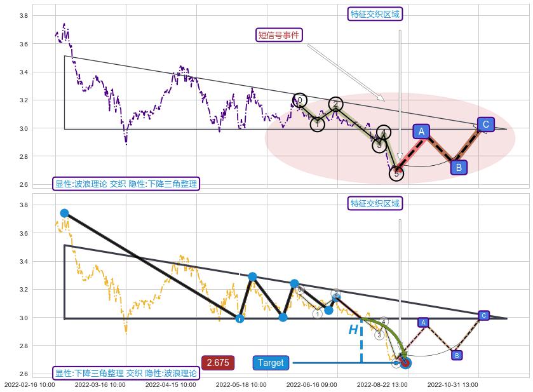Click the large blue C box in upper chart

point(485,125)
